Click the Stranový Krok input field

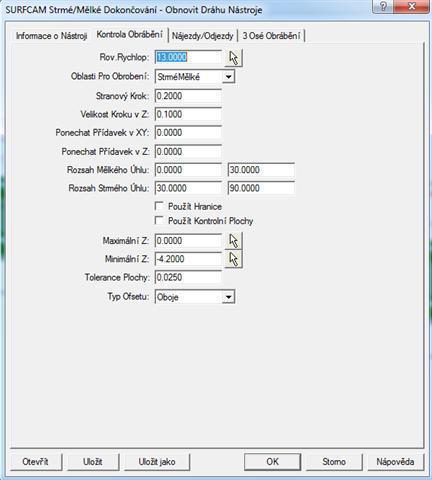pos(188,96)
